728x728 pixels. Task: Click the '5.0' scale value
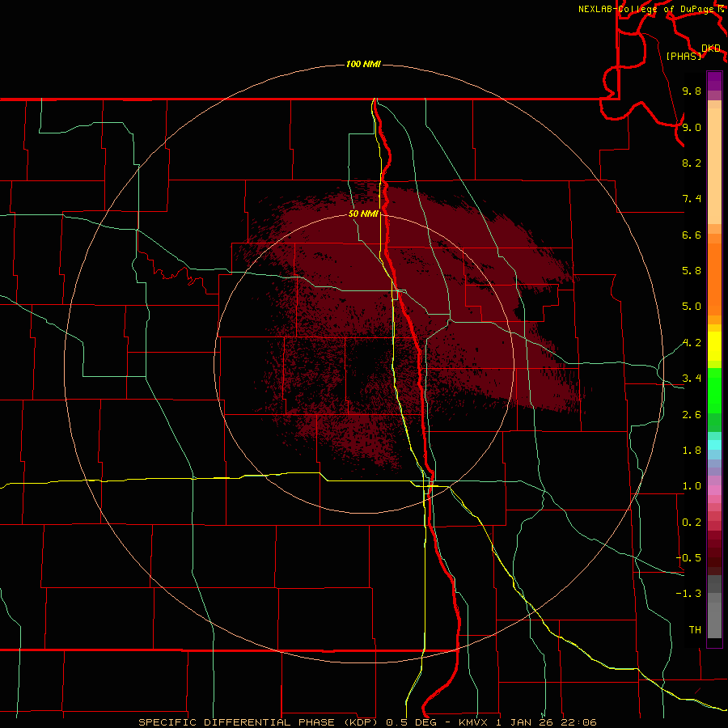coord(692,307)
